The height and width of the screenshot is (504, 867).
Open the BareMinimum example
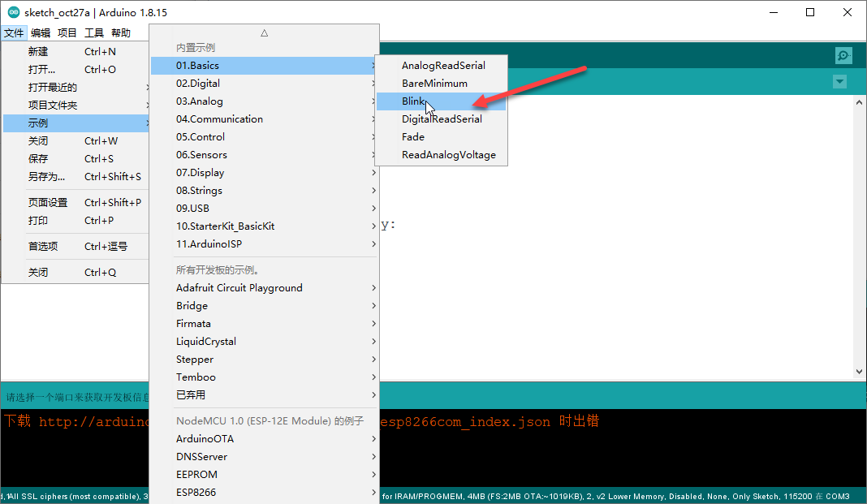pyautogui.click(x=442, y=83)
